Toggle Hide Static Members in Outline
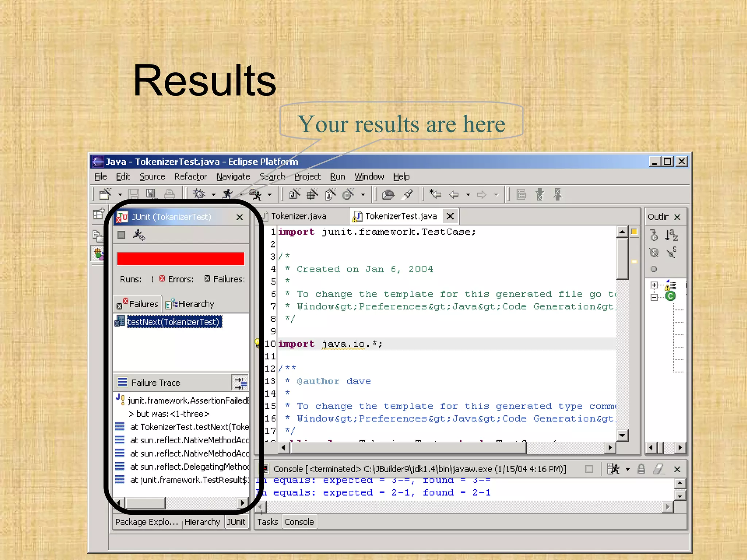747x560 pixels. 671,252
